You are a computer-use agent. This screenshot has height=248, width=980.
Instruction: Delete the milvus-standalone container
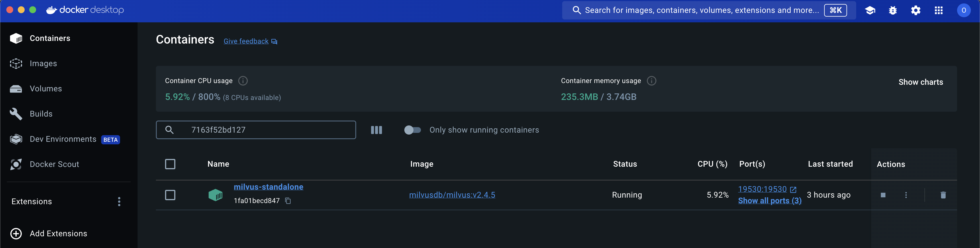coord(943,195)
